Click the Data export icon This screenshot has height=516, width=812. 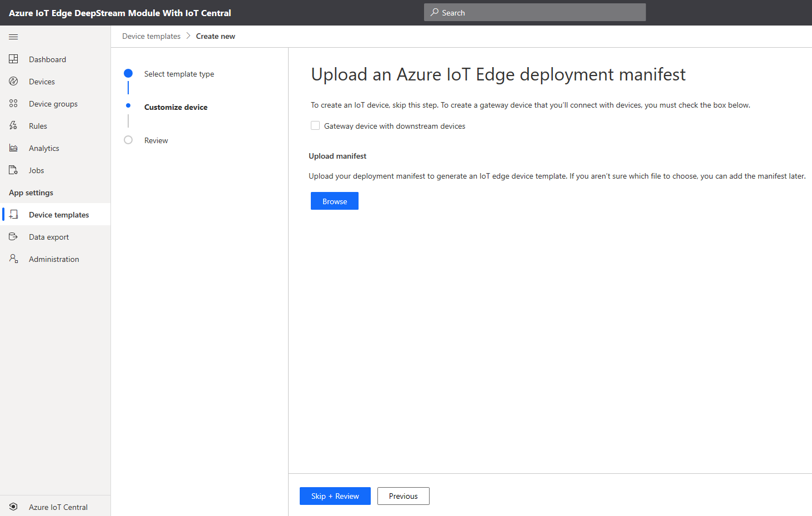tap(13, 236)
